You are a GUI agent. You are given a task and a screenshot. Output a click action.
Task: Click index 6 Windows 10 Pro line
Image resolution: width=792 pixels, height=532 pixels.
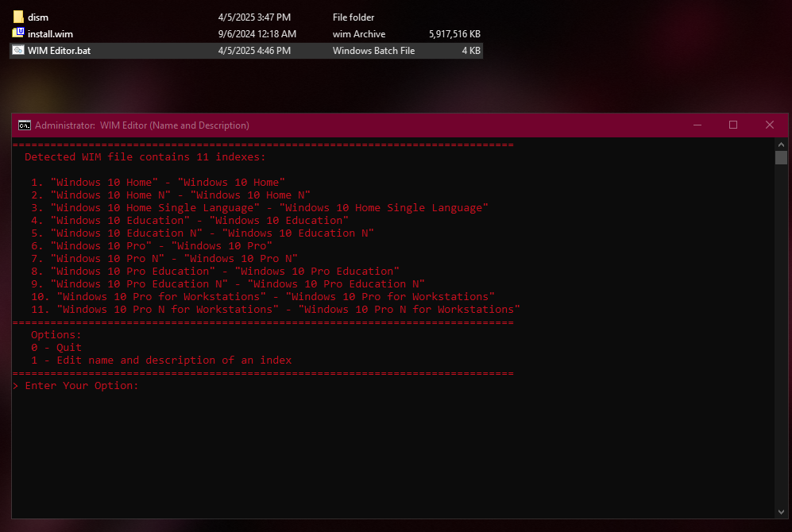[152, 246]
